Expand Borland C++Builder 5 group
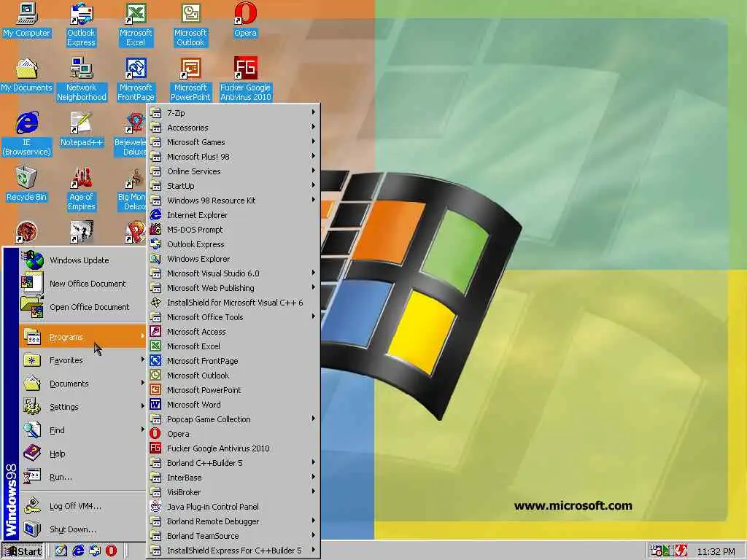 [x=233, y=463]
